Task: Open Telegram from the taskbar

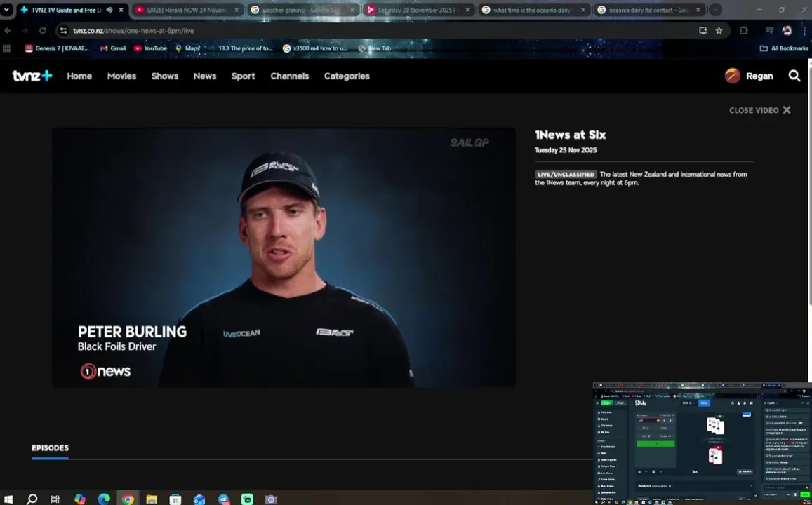Action: coord(224,499)
